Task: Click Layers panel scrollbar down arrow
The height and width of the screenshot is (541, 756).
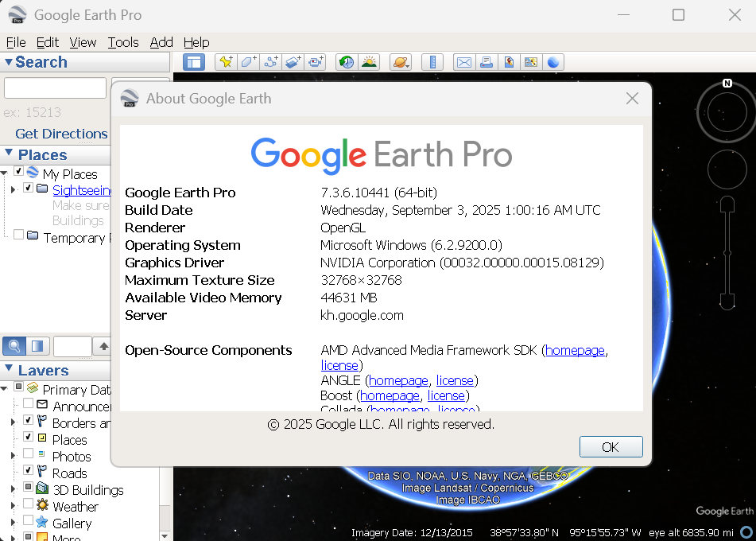Action: [x=165, y=535]
